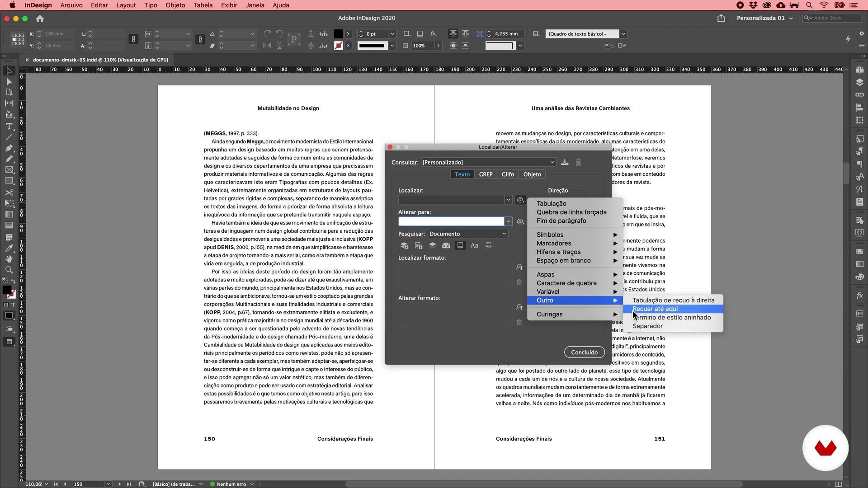Open Personalizada 01 workspace dropdown

[764, 18]
